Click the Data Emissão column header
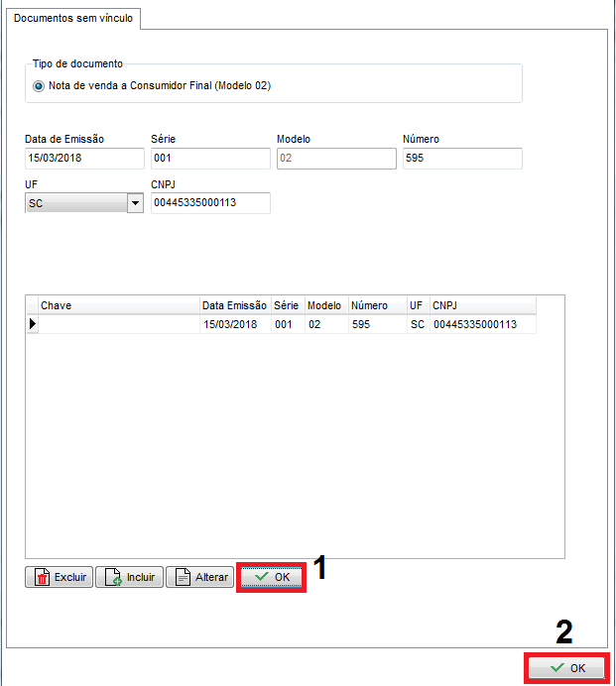This screenshot has height=686, width=616. pos(234,305)
